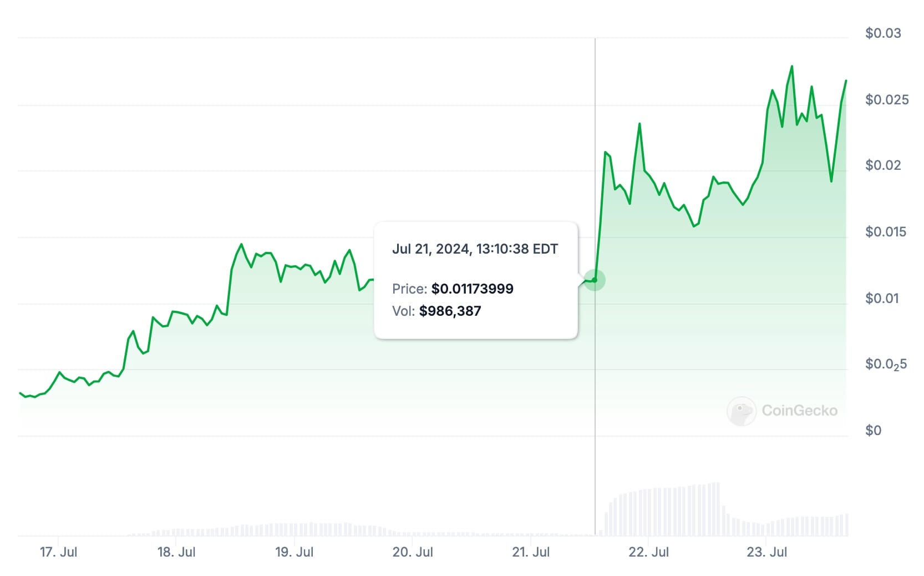Click the $0.025 price axis label

pos(887,100)
